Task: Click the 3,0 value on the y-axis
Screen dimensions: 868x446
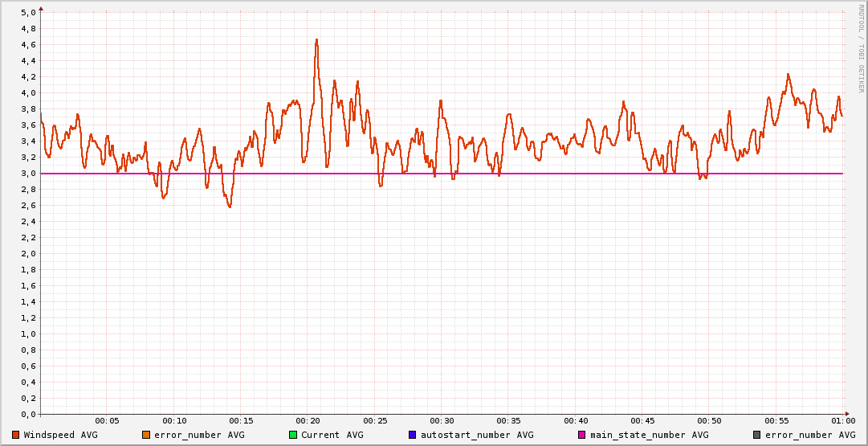Action: tap(28, 174)
